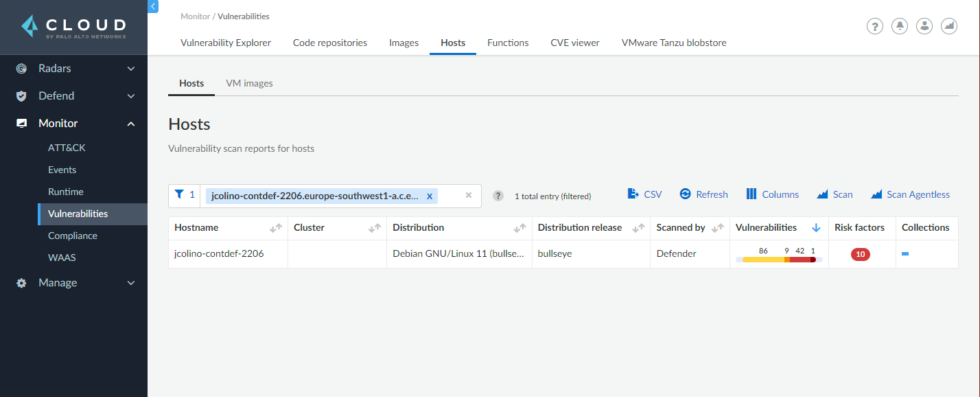Click the usage chart icon in header
Screen dimensions: 980x397
coord(949,26)
